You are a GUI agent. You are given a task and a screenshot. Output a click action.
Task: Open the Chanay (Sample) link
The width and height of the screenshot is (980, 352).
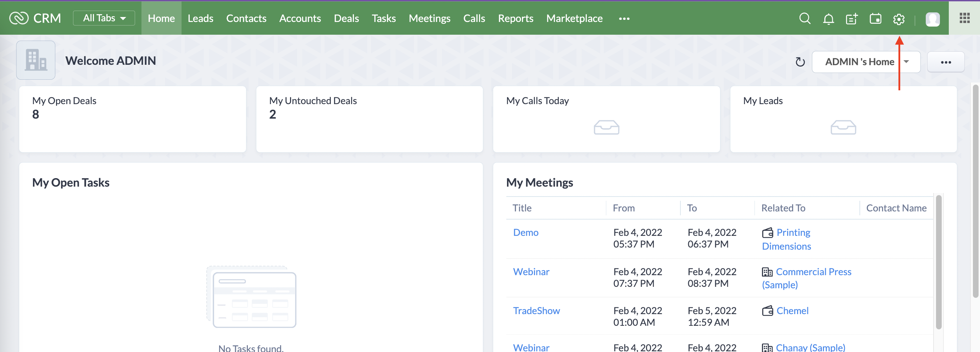click(x=810, y=347)
